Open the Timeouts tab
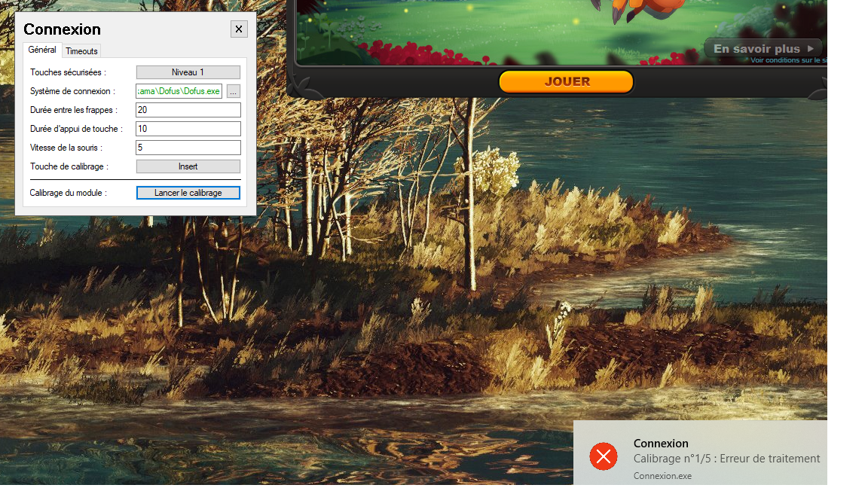The image size is (868, 488). (81, 51)
